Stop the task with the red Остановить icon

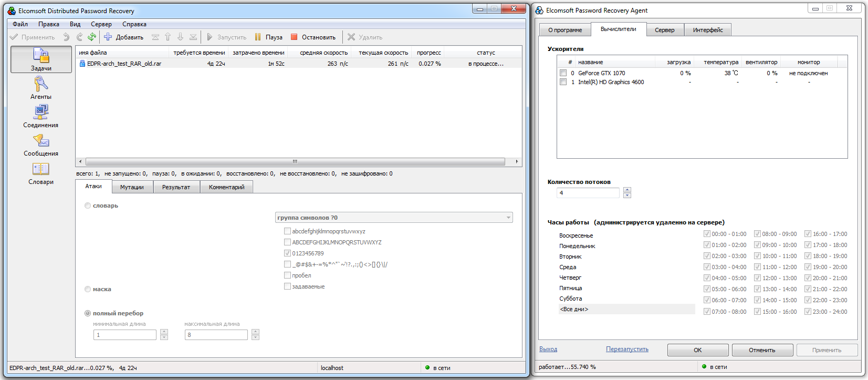coord(294,37)
